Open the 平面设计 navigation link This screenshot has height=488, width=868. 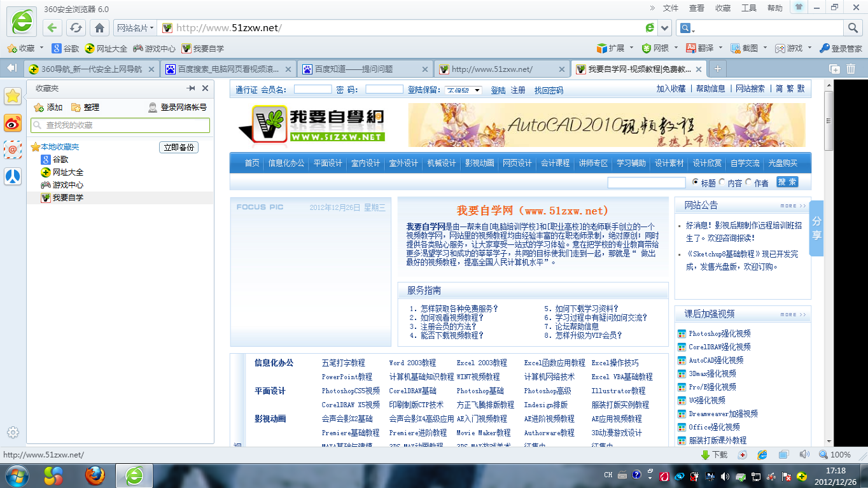[328, 164]
